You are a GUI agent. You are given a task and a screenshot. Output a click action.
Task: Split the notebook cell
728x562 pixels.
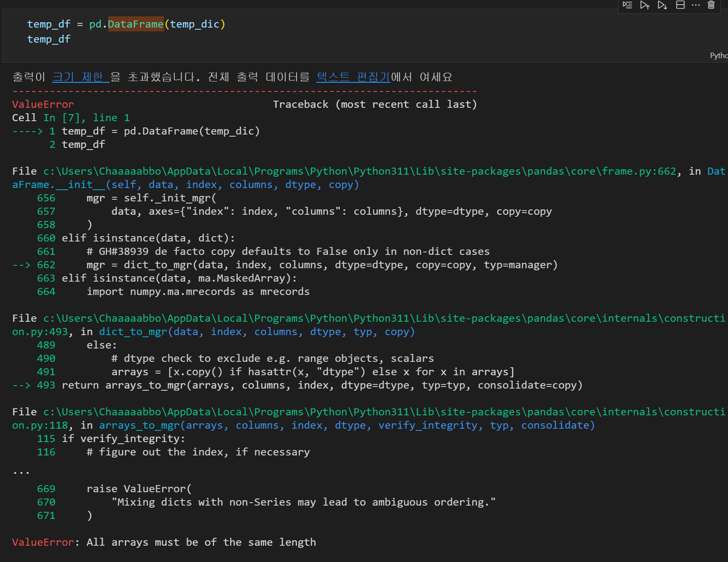tap(680, 5)
